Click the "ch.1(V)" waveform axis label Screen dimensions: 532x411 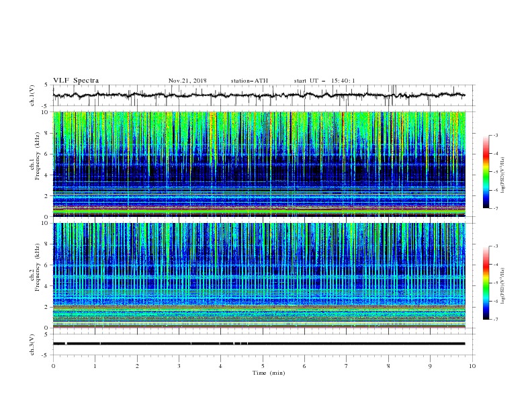click(x=32, y=95)
